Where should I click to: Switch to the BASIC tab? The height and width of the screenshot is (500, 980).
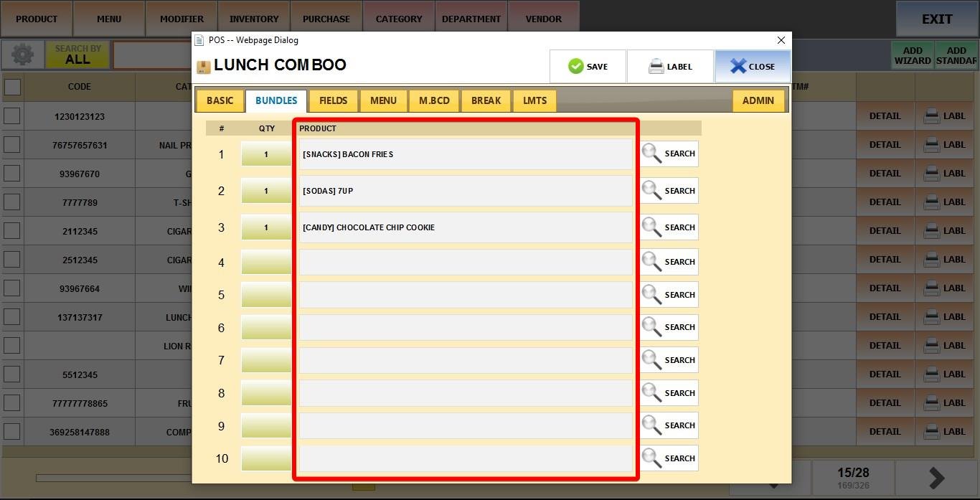(x=220, y=100)
